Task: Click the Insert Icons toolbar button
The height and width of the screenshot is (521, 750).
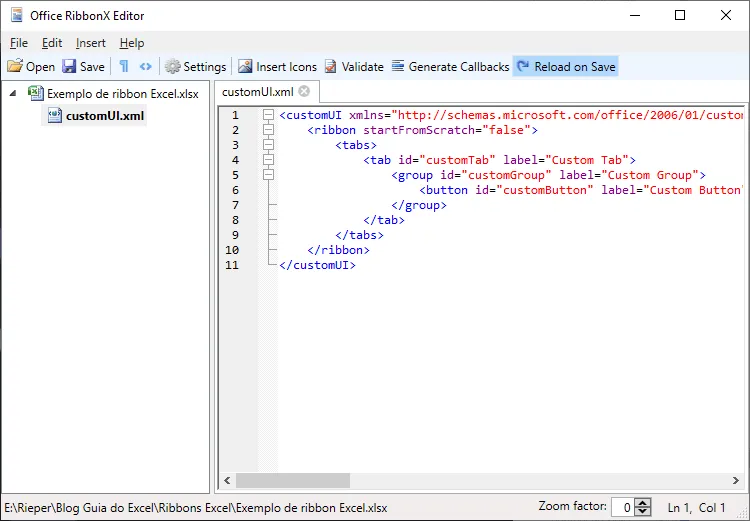Action: point(277,67)
